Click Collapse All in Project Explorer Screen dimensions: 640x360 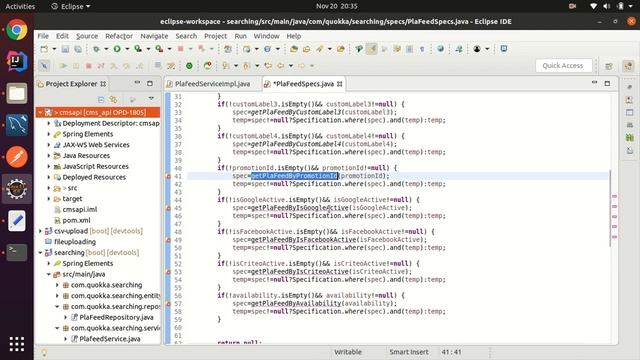(101, 99)
